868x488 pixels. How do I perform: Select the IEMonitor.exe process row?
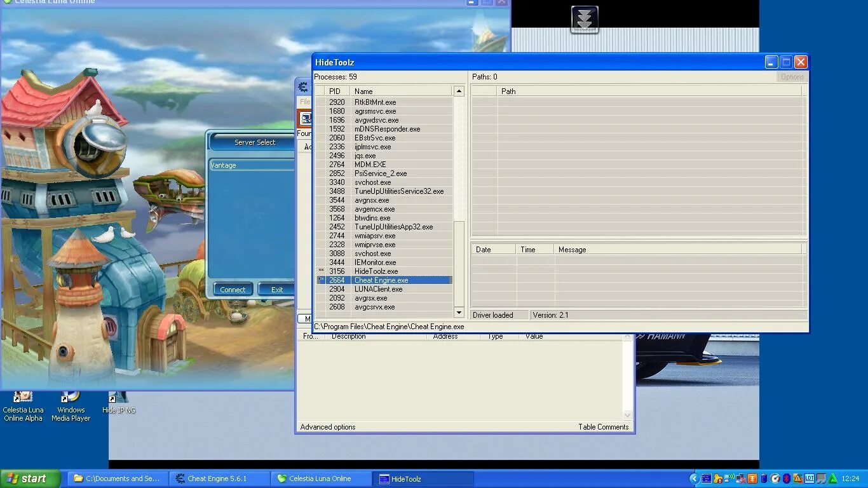[384, 262]
